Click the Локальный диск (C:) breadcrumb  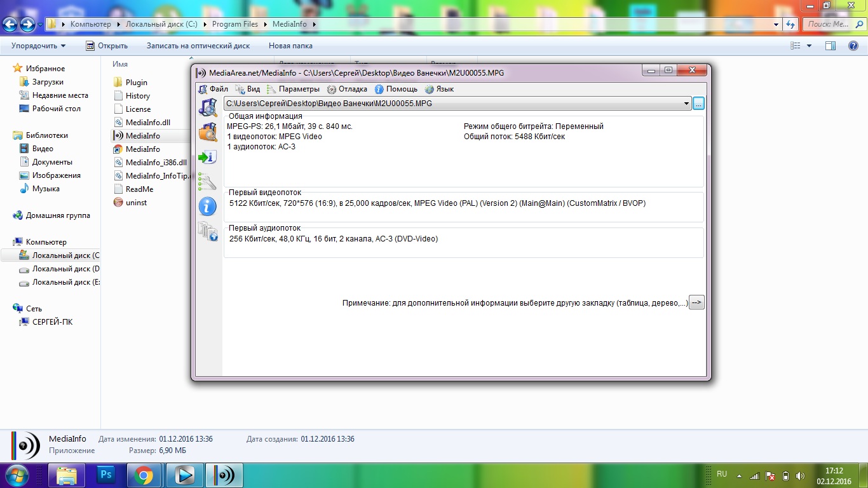click(x=161, y=24)
